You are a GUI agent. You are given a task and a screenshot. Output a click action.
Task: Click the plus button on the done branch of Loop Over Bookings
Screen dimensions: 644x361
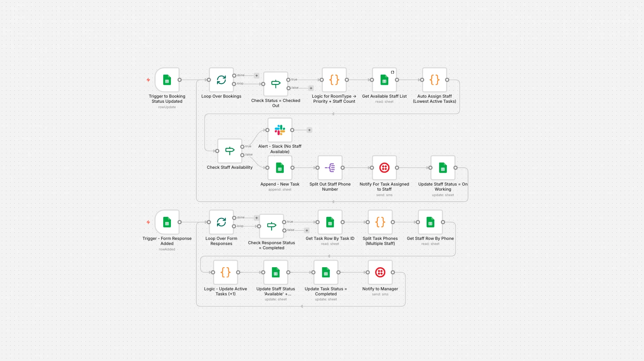tap(256, 75)
